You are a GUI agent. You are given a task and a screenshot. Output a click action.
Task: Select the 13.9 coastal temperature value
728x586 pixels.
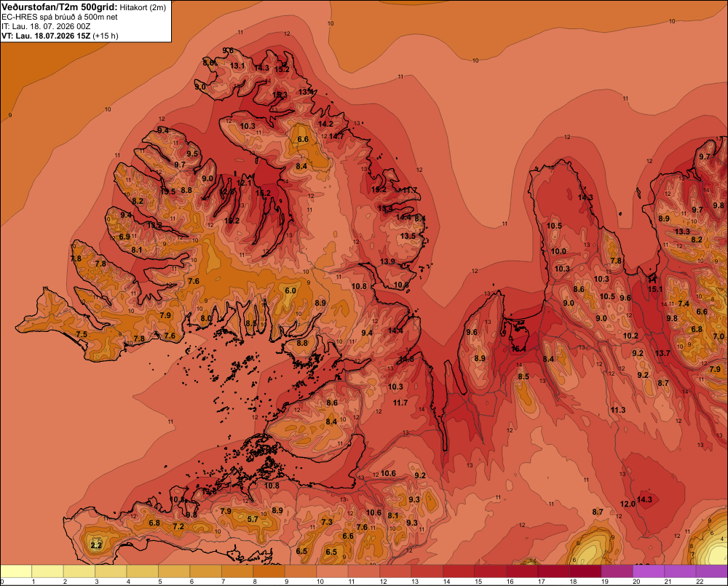[387, 261]
